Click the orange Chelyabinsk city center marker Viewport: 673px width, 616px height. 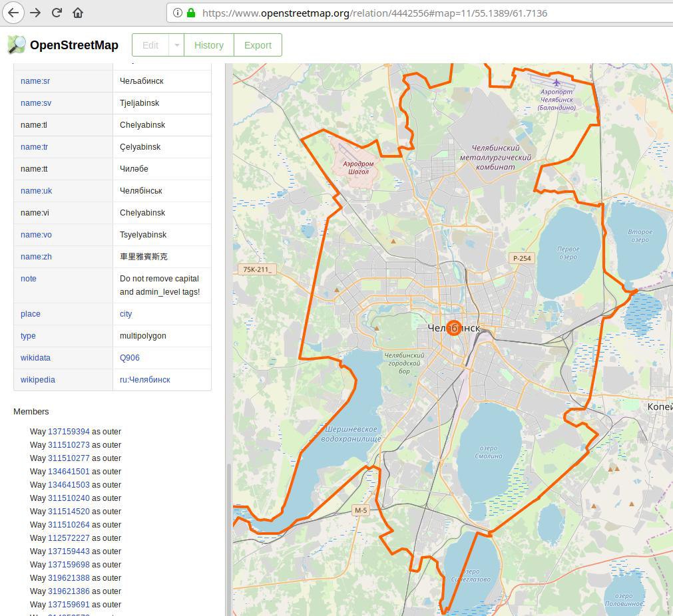[454, 328]
